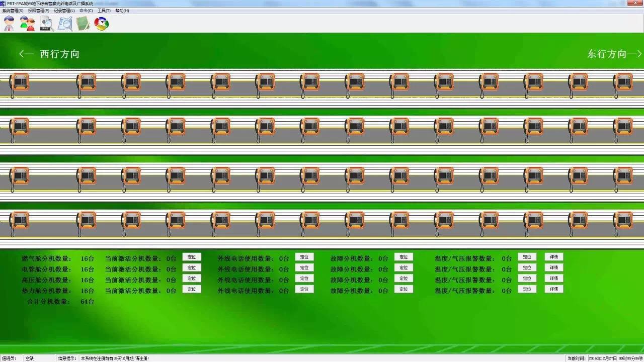644x362 pixels.
Task: Click the colorful circular toolbar icon
Action: point(102,23)
